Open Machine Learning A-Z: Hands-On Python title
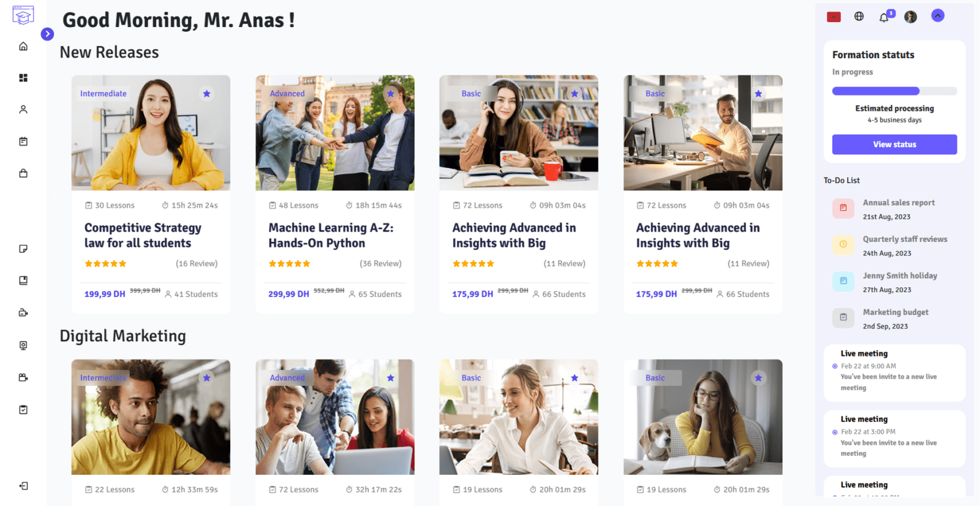The image size is (980, 506). pos(331,235)
